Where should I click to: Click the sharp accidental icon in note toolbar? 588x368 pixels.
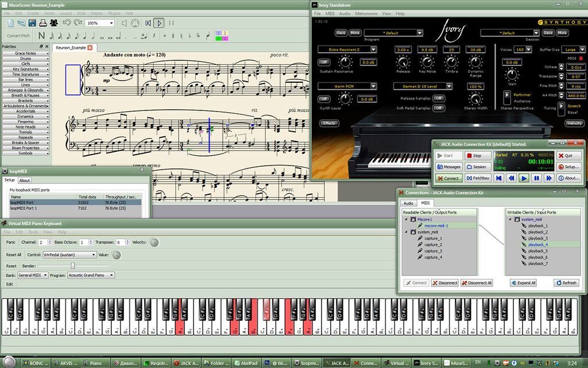tap(173, 36)
